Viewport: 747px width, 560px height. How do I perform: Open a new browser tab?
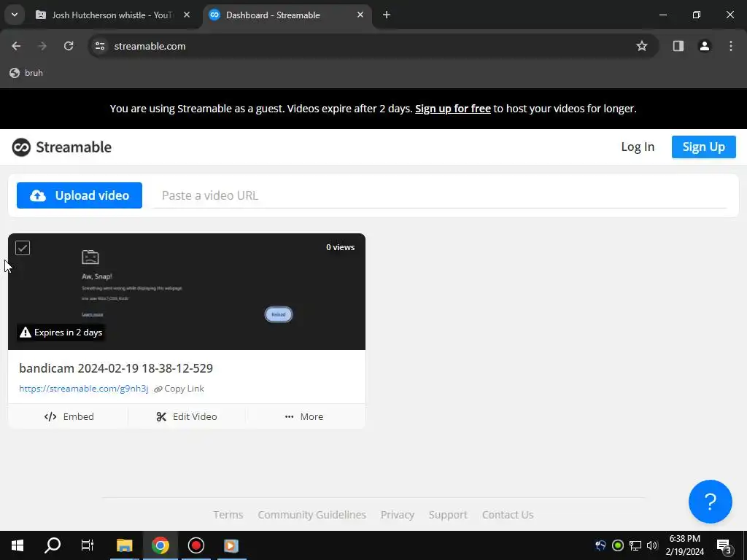point(387,15)
